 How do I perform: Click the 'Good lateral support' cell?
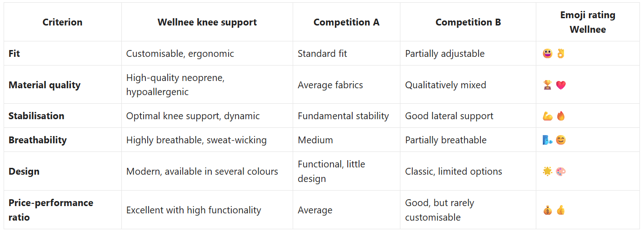468,116
